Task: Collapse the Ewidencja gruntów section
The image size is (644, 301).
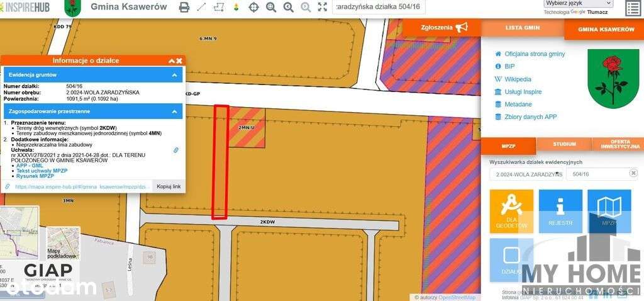Action: 174,75
